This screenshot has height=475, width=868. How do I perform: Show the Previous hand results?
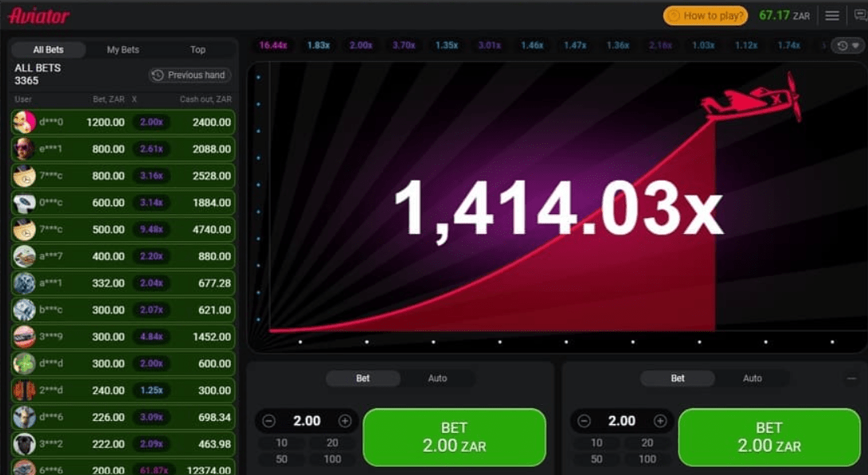[190, 75]
